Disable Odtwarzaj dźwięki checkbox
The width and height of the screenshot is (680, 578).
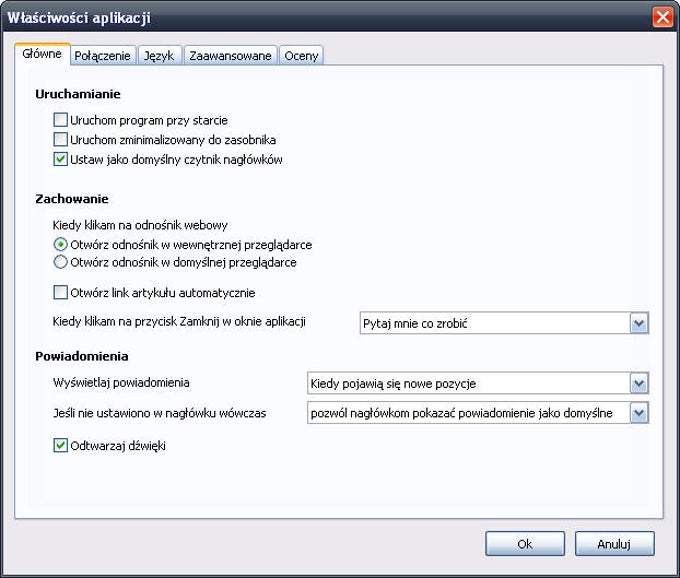pyautogui.click(x=60, y=445)
